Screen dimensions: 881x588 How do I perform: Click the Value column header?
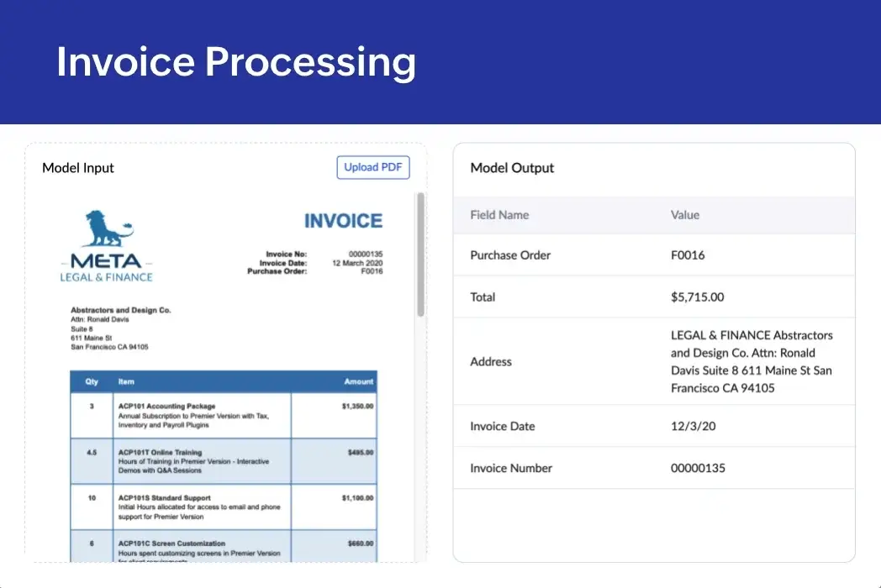click(x=684, y=215)
